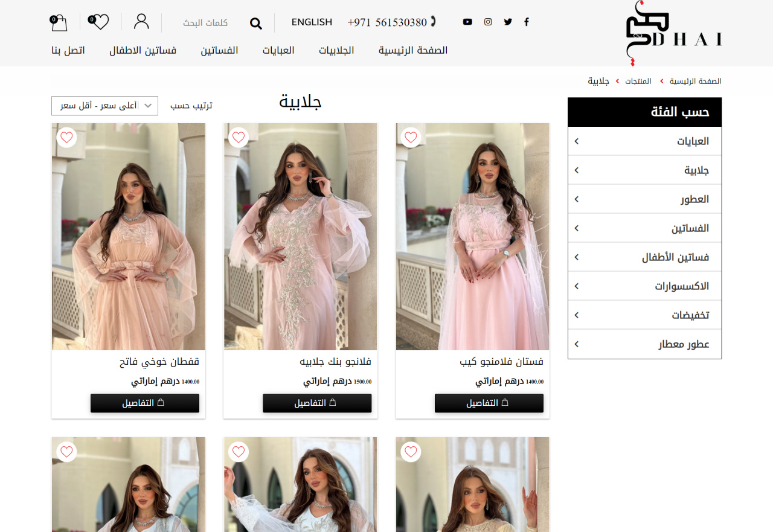This screenshot has width=773, height=532.
Task: Focus the كلمات البحث search field
Action: coord(205,23)
